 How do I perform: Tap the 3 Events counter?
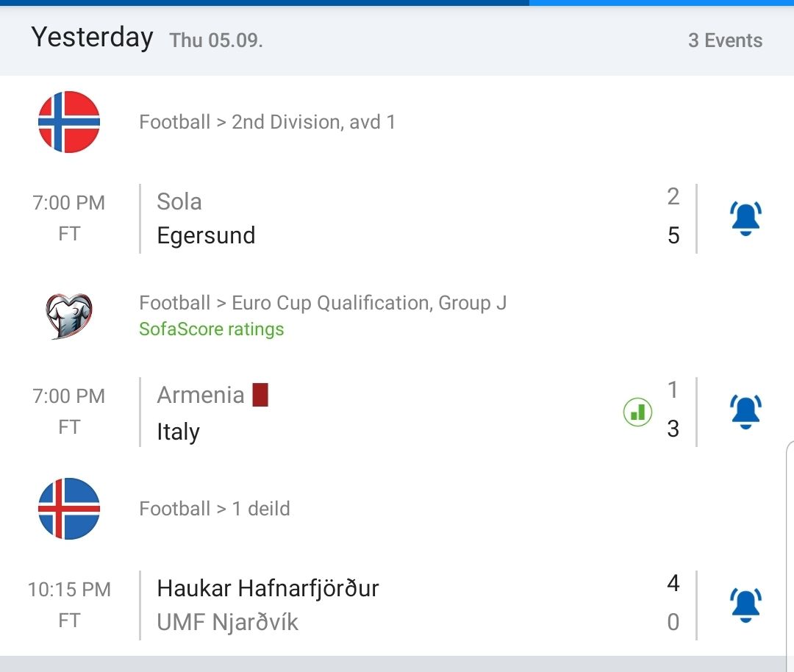click(x=725, y=40)
